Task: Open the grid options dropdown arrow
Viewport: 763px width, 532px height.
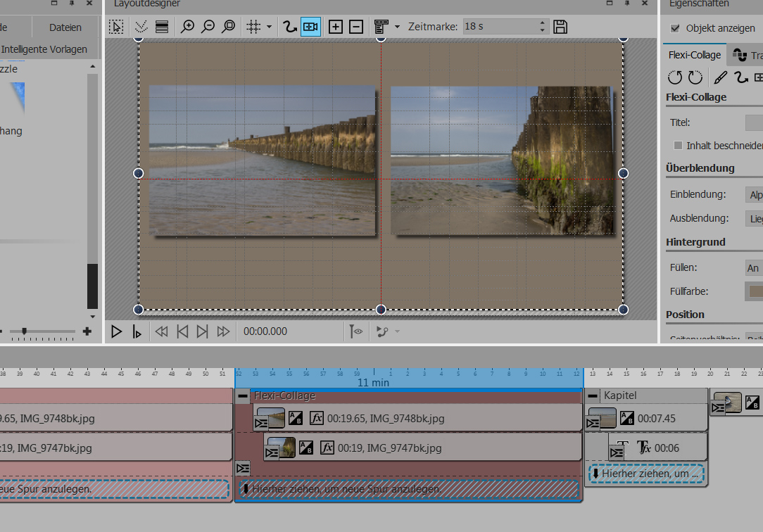Action: [269, 27]
